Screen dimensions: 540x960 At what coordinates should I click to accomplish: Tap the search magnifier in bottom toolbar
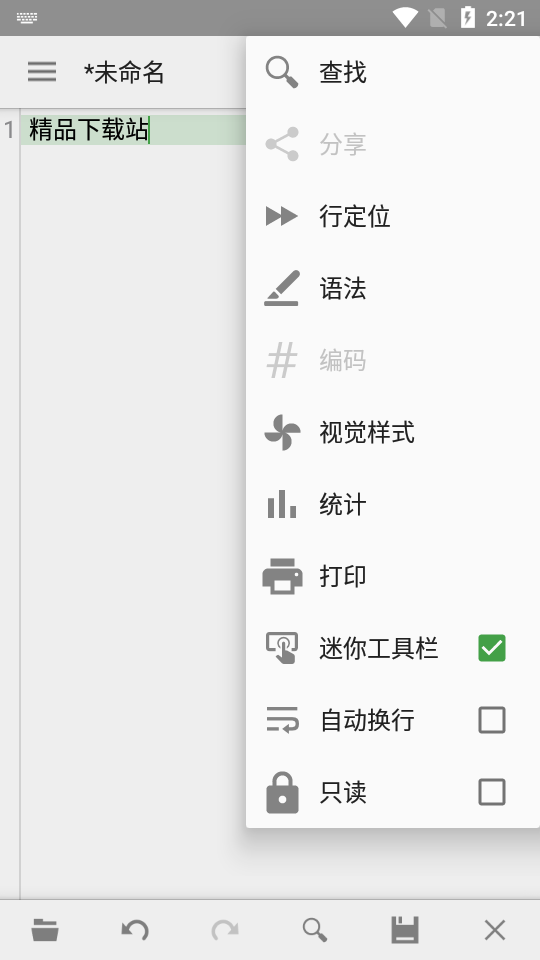(x=315, y=931)
